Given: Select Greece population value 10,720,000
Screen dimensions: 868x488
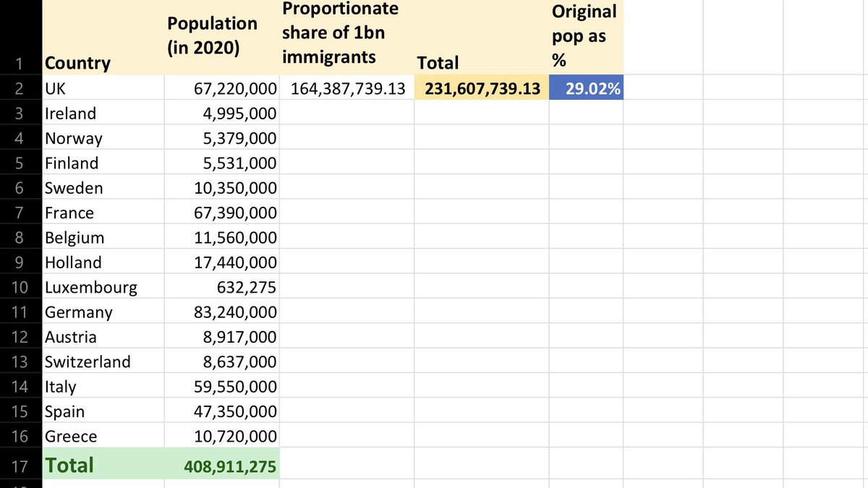Looking at the screenshot, I should [222, 435].
